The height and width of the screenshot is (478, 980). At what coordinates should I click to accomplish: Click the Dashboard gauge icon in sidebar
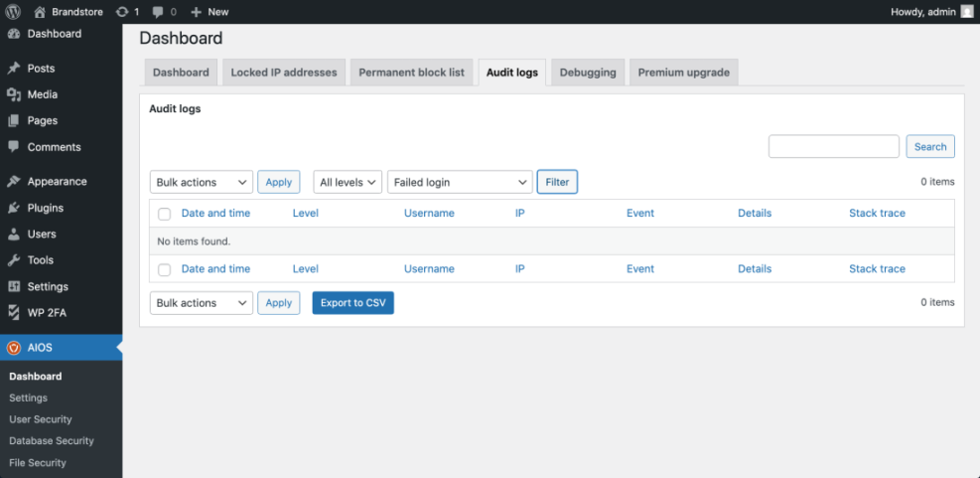(x=14, y=34)
